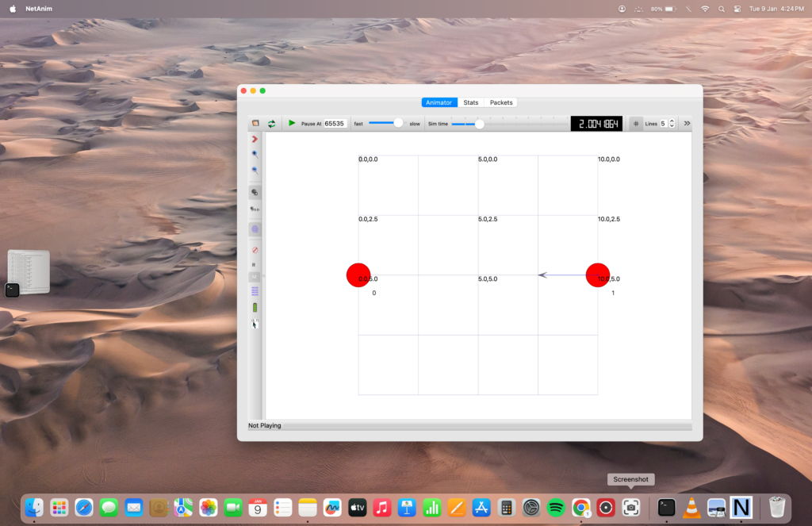Click the purple packet lines icon

click(255, 292)
